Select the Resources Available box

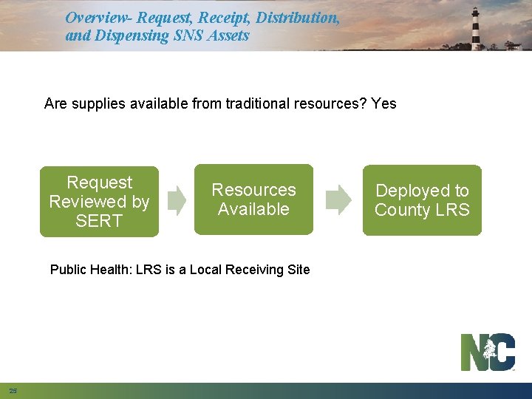(253, 199)
